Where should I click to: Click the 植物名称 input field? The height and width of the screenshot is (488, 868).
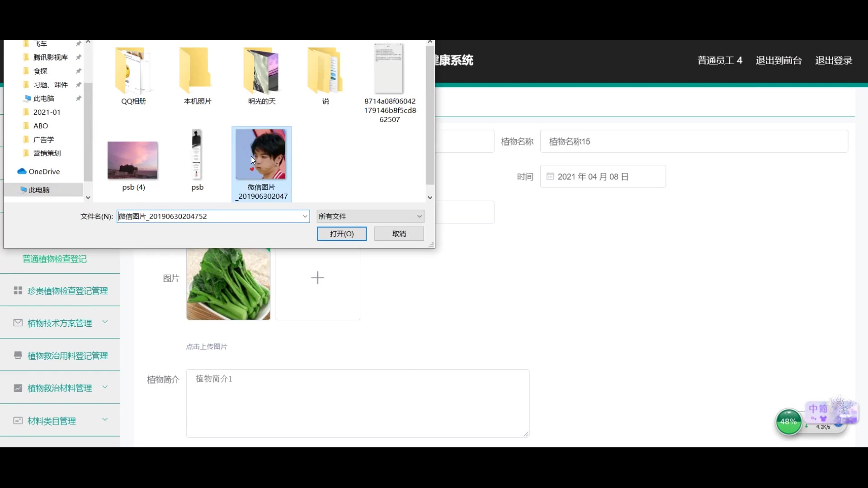[693, 141]
